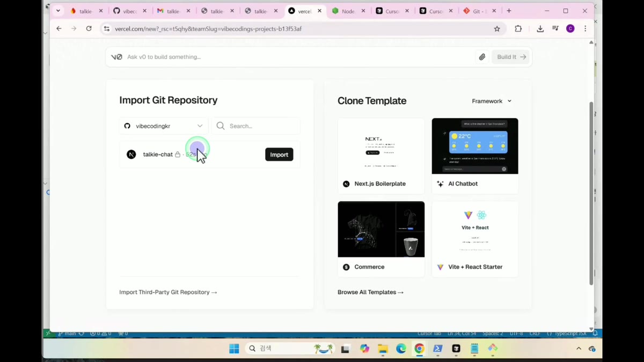Image resolution: width=644 pixels, height=362 pixels.
Task: Click the Next.js Boilerplate framework icon
Action: pyautogui.click(x=346, y=184)
